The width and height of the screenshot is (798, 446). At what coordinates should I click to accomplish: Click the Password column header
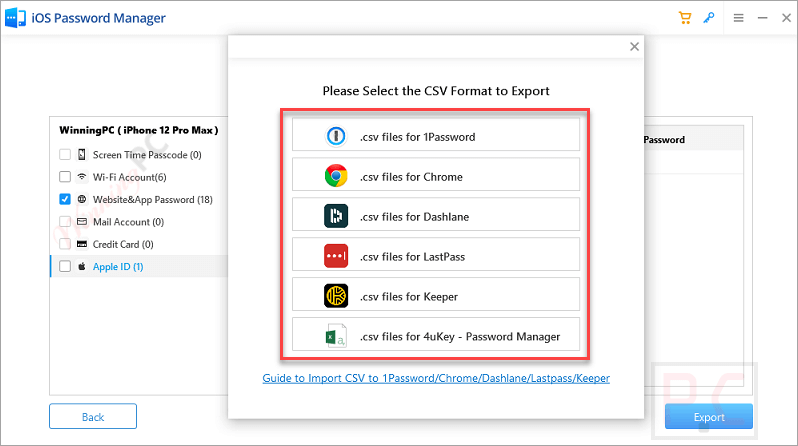click(x=664, y=140)
